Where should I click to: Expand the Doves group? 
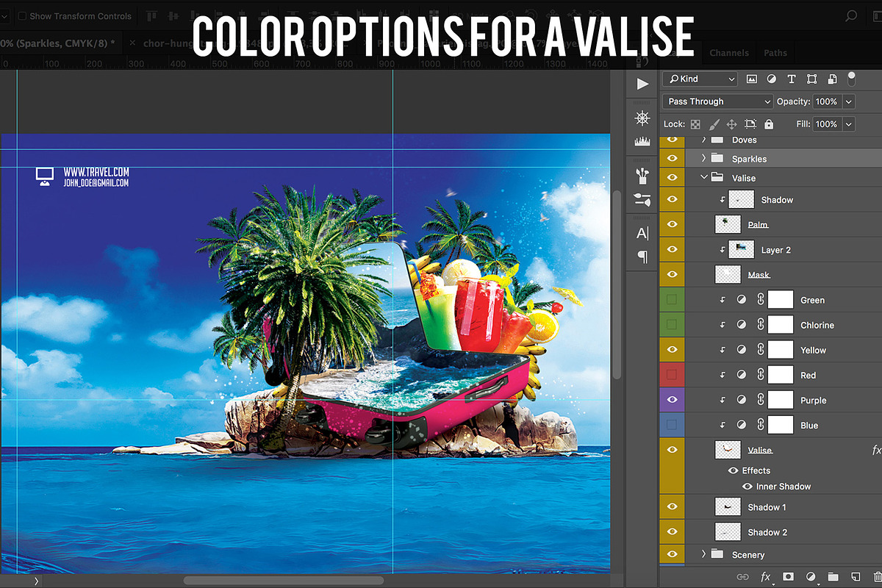click(x=703, y=140)
